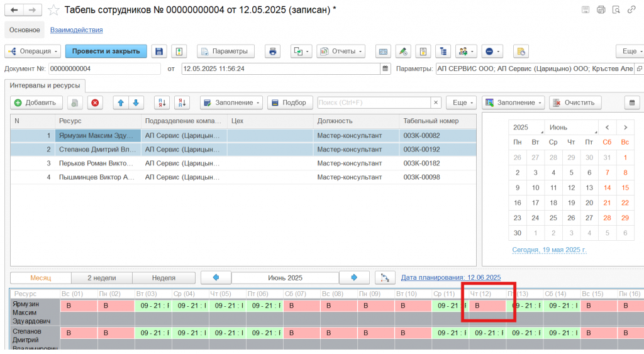The height and width of the screenshot is (354, 644).
Task: Open the Взаимодействия tab
Action: coord(76,30)
